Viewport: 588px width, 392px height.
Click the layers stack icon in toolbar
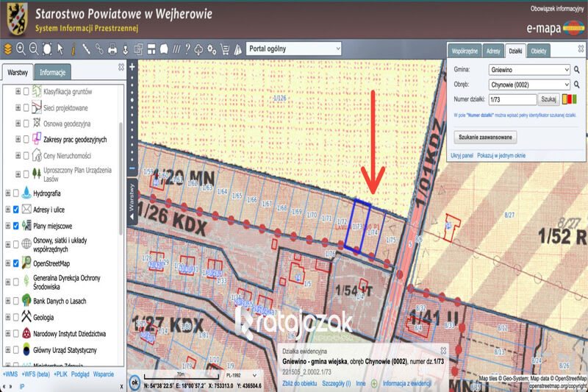click(8, 49)
